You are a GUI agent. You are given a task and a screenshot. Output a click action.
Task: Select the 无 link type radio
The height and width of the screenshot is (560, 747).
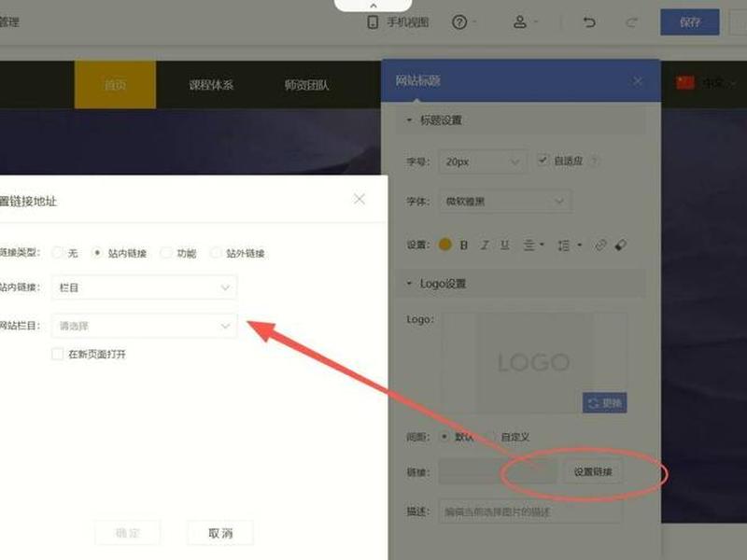pos(57,252)
